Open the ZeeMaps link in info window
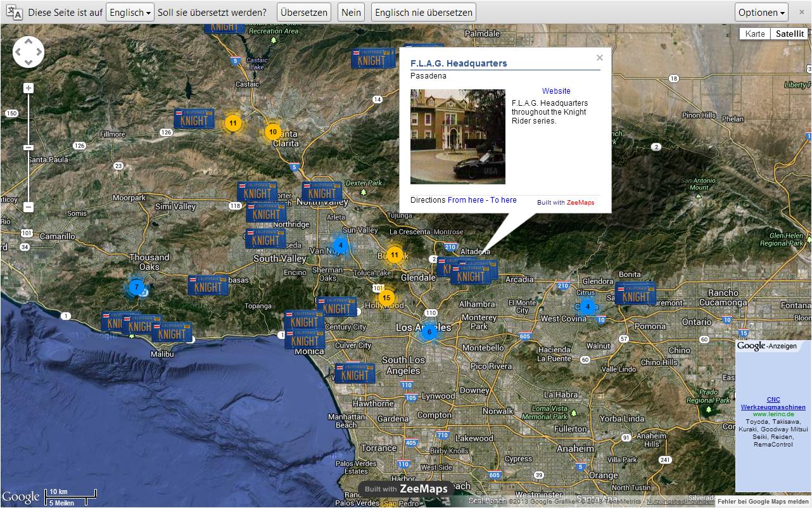Image resolution: width=812 pixels, height=508 pixels. click(580, 203)
